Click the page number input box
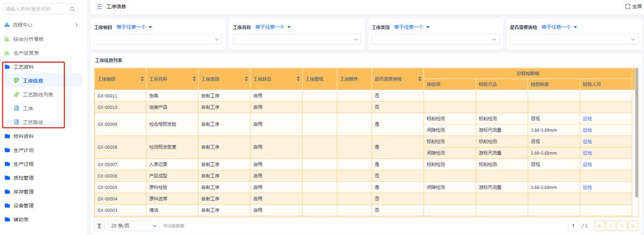 pyautogui.click(x=573, y=226)
